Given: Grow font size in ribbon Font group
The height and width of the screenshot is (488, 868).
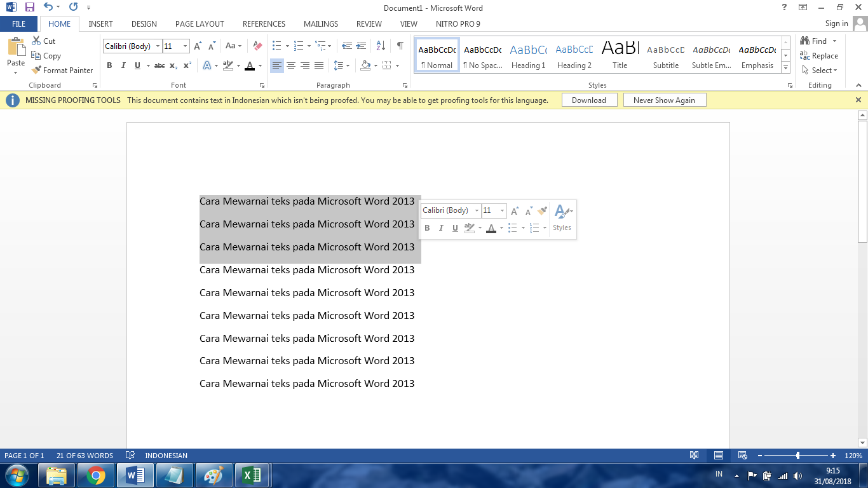Looking at the screenshot, I should pos(198,46).
